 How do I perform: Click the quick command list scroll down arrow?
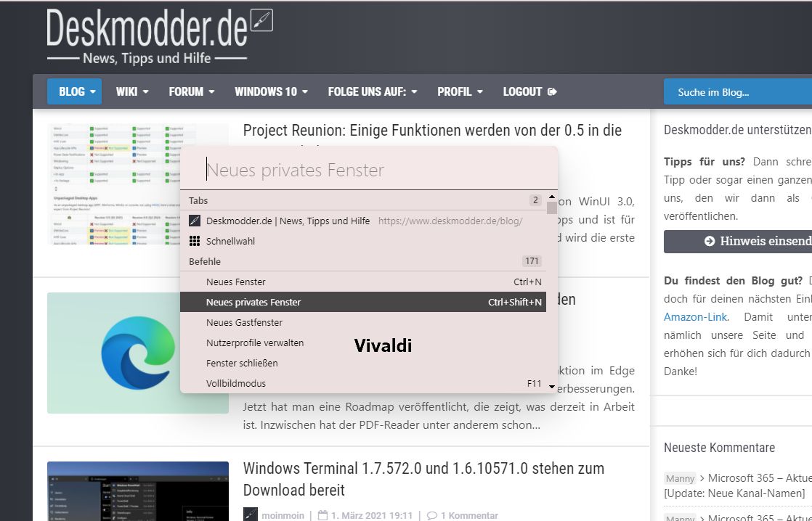(552, 387)
